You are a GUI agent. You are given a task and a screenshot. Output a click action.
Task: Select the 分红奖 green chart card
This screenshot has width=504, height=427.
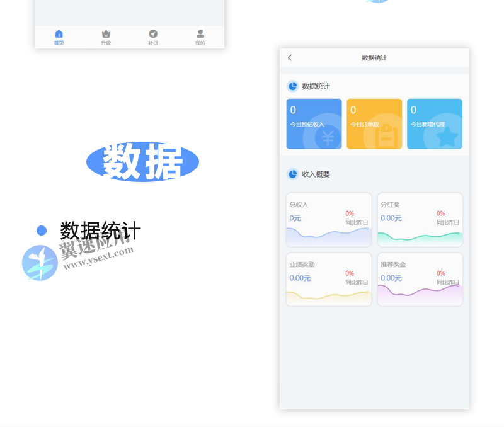click(x=420, y=219)
